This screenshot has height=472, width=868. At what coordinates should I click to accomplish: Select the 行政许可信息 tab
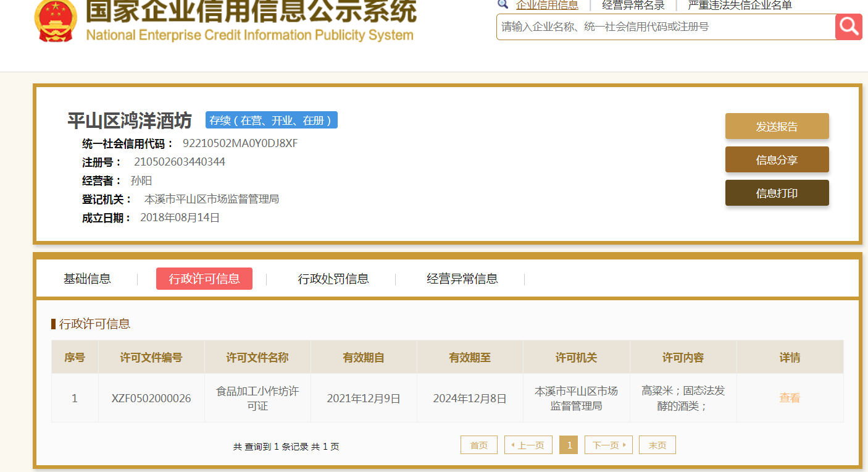pyautogui.click(x=204, y=279)
